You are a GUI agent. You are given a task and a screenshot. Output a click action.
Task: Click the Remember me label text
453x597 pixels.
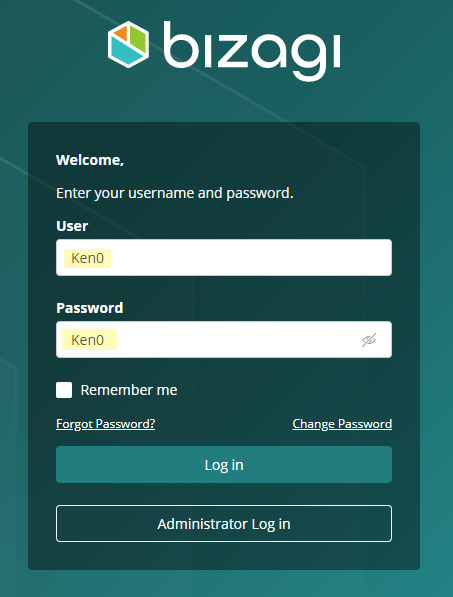(129, 390)
